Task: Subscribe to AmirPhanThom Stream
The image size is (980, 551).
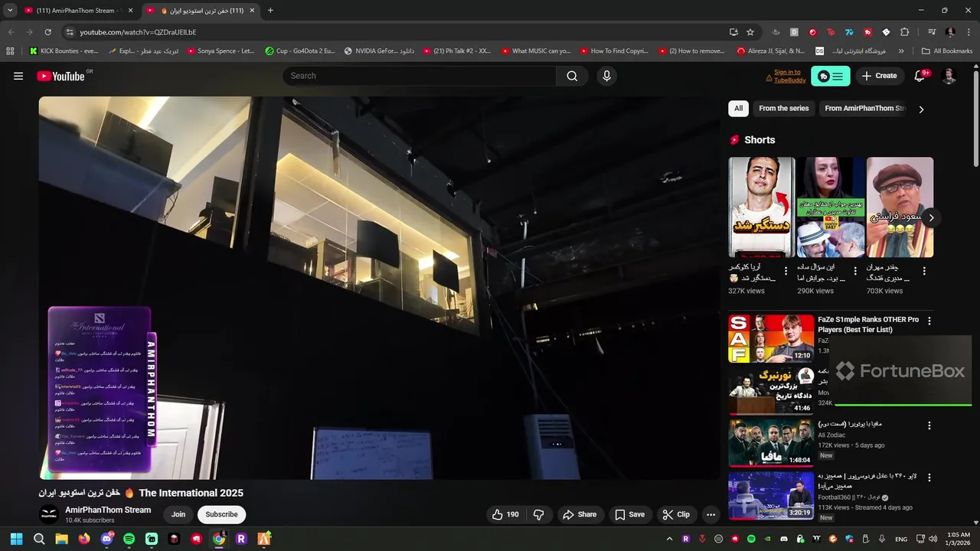Action: click(x=221, y=514)
